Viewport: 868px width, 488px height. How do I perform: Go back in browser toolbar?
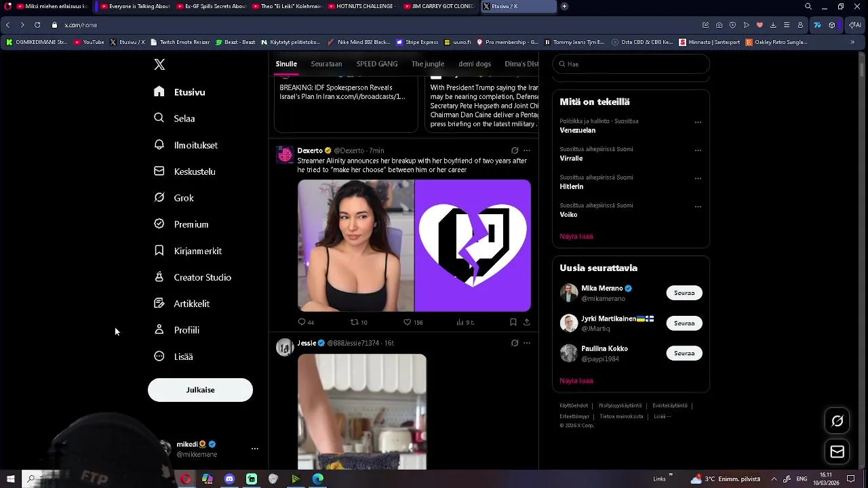click(7, 25)
